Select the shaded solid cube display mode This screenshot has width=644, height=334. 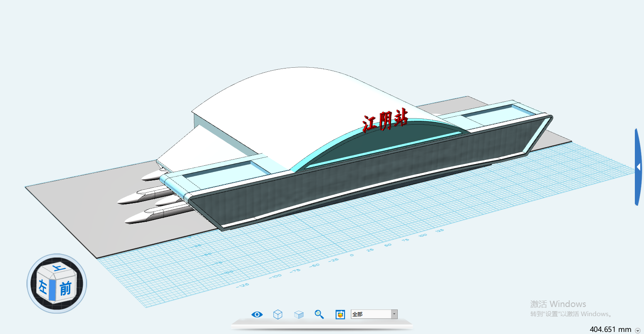pyautogui.click(x=299, y=314)
